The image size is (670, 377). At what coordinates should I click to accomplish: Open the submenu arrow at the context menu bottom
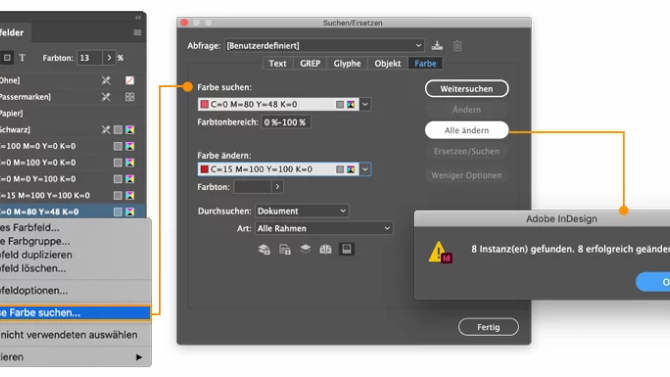[x=139, y=357]
